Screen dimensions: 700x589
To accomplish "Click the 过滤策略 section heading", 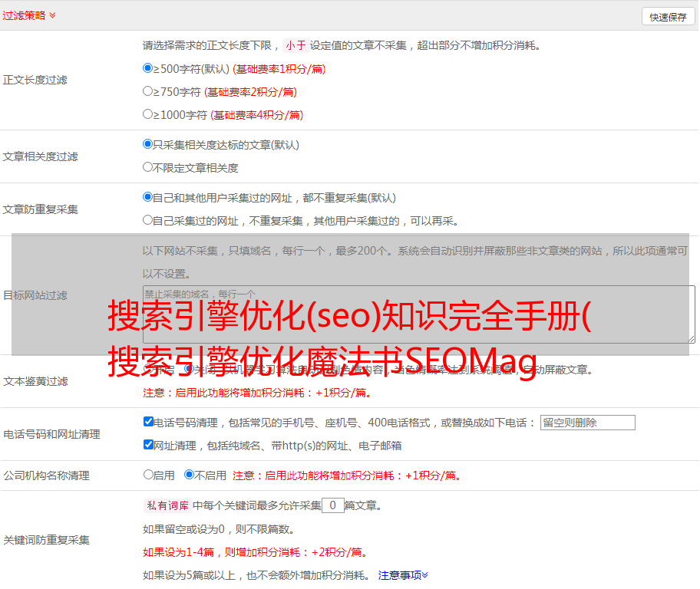I will (x=24, y=15).
